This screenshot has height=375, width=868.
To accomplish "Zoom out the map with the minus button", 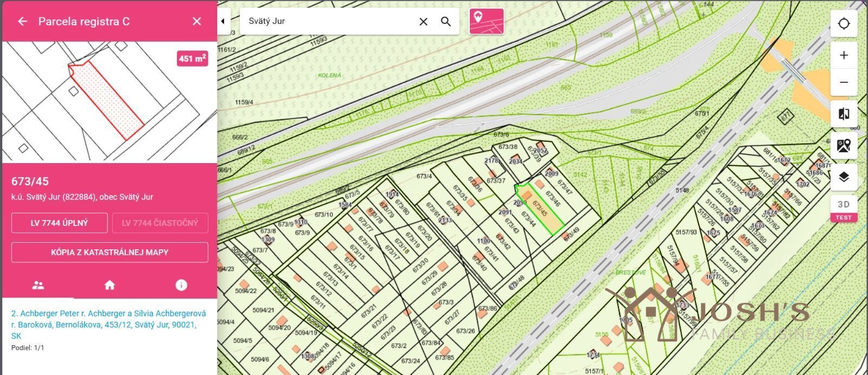I will (844, 82).
